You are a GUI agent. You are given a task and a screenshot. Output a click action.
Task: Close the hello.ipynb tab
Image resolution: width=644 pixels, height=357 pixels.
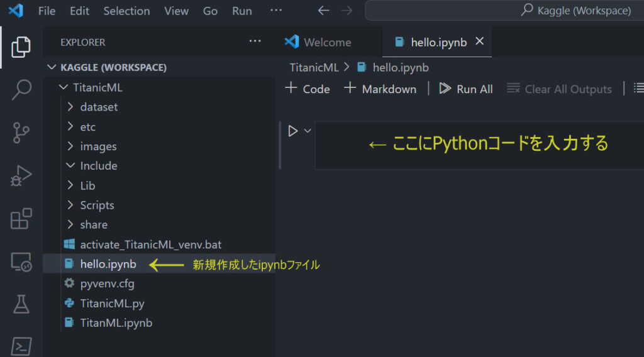point(479,41)
